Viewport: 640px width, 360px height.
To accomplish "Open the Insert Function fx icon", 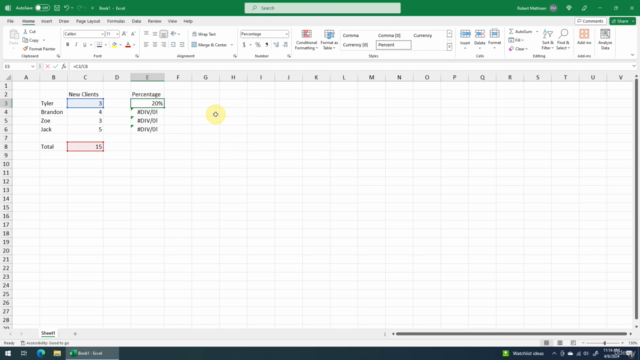I will point(64,67).
